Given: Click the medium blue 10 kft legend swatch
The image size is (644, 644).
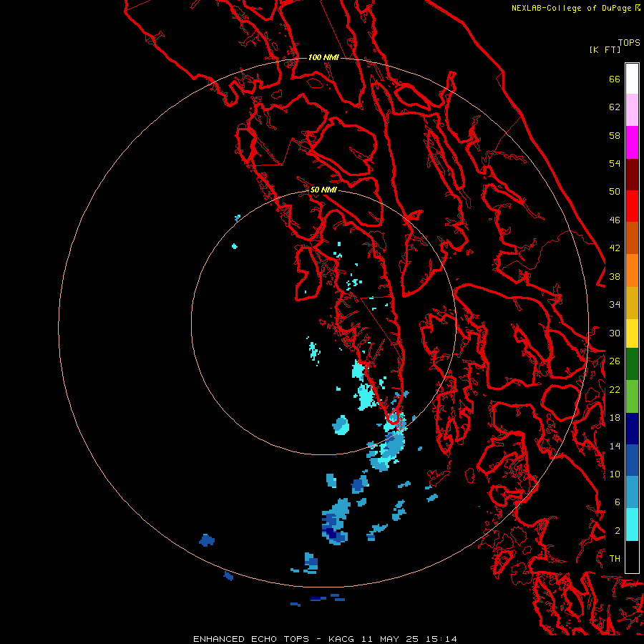Looking at the screenshot, I should pos(632,460).
